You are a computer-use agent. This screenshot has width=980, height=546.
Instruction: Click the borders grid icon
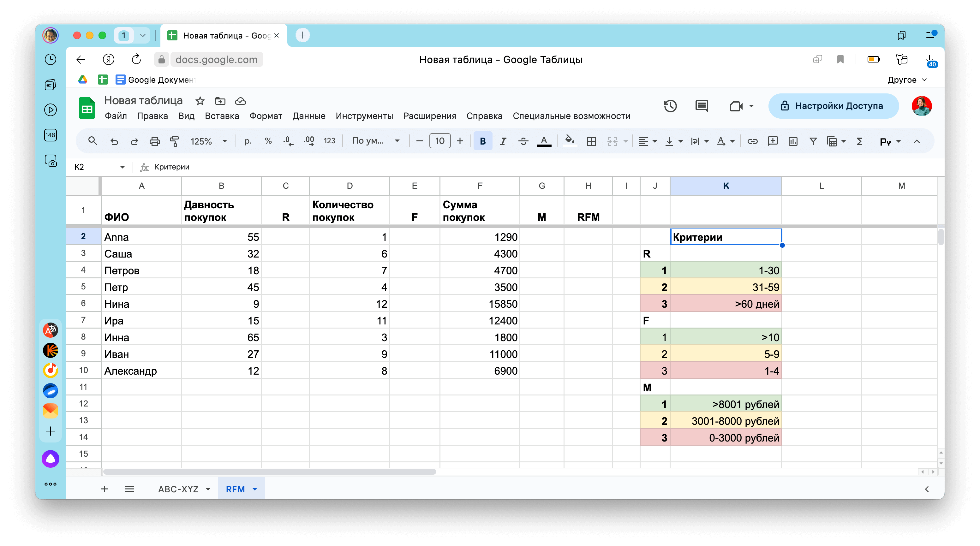591,141
